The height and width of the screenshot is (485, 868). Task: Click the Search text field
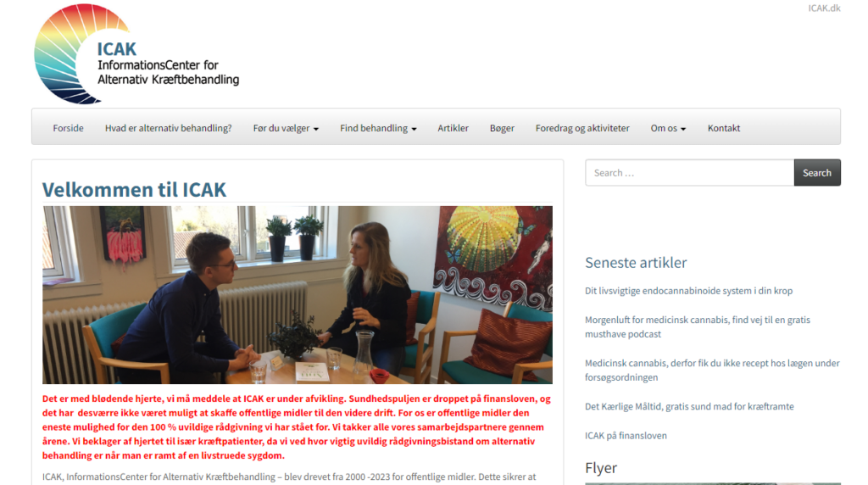click(x=690, y=173)
